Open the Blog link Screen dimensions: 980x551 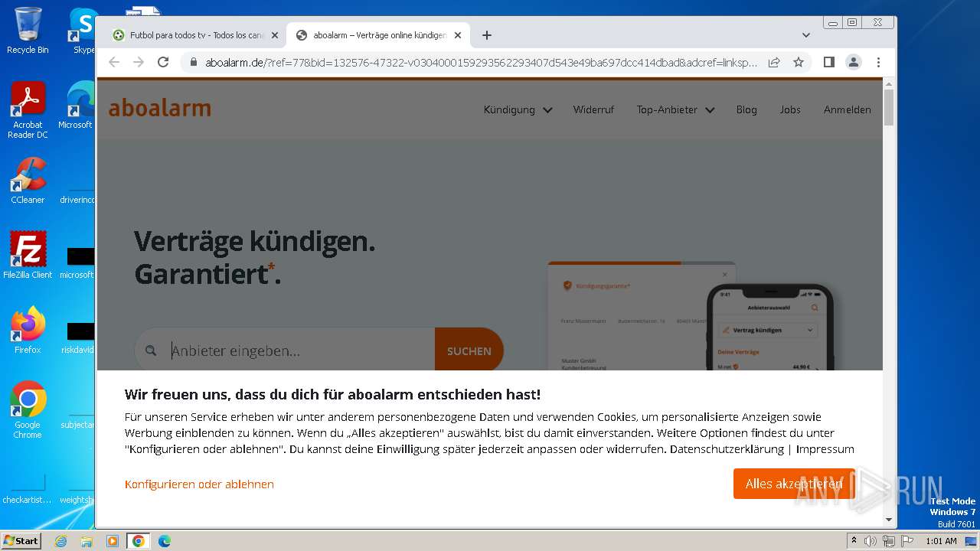pyautogui.click(x=746, y=109)
